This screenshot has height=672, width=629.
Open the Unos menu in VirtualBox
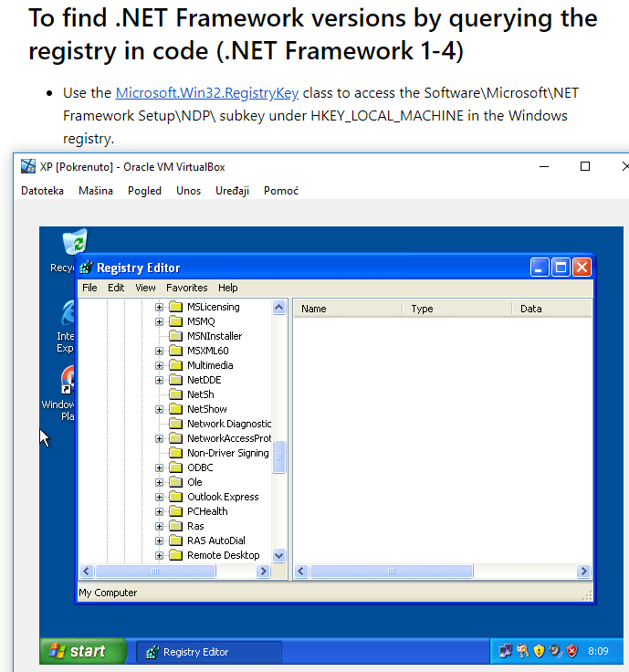click(189, 191)
